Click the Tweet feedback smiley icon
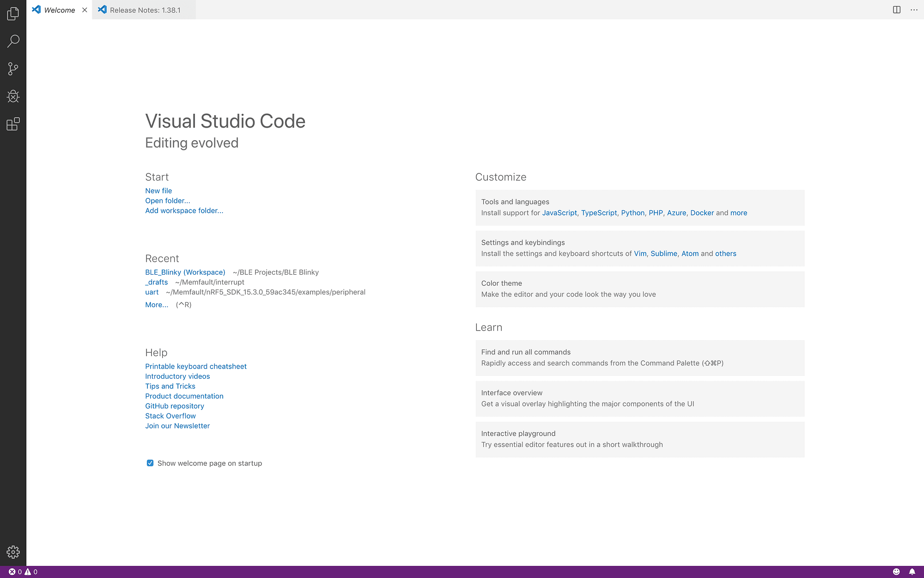The height and width of the screenshot is (578, 924). [896, 572]
